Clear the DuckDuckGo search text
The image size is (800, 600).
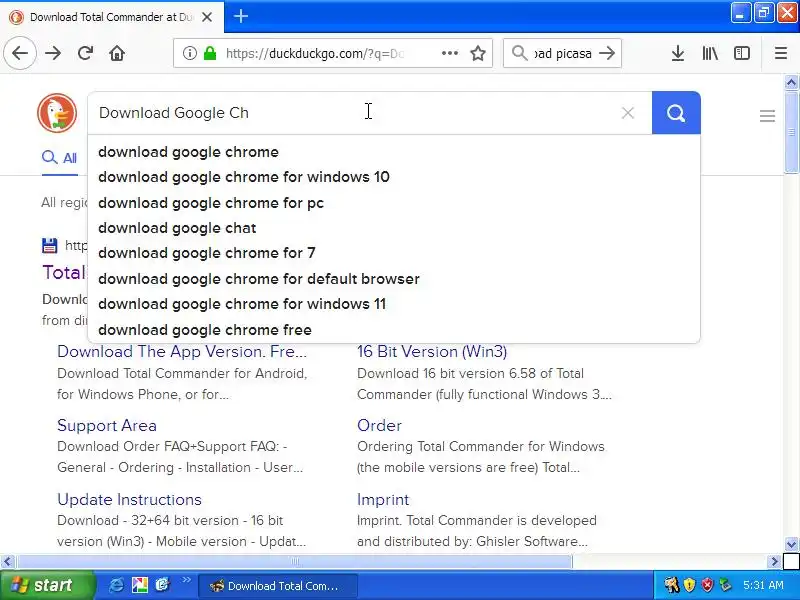tap(628, 113)
